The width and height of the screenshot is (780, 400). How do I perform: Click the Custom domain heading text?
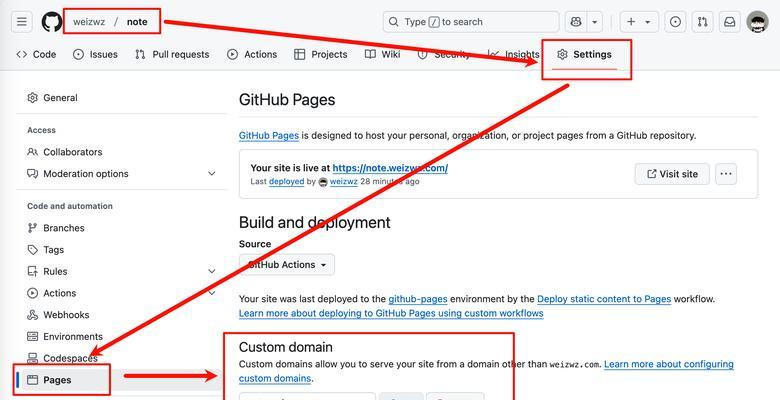click(286, 347)
